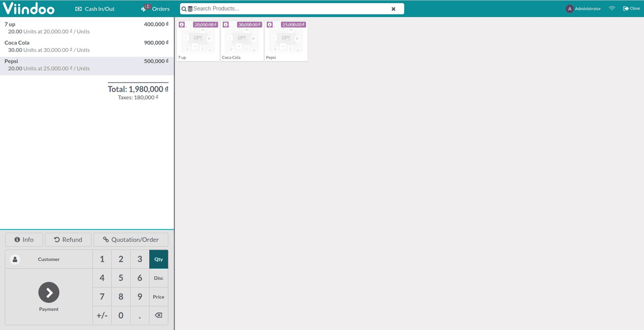
Task: Click the 30,000.00 price tag on Coca Cola
Action: click(250, 25)
